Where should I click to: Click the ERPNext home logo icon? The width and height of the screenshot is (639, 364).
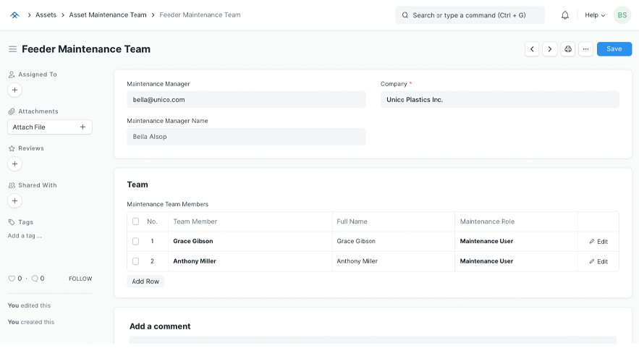click(x=14, y=15)
